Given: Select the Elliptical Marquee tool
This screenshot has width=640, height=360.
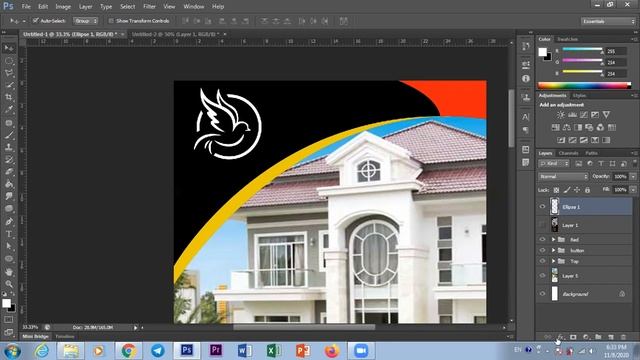Looking at the screenshot, I should point(9,61).
